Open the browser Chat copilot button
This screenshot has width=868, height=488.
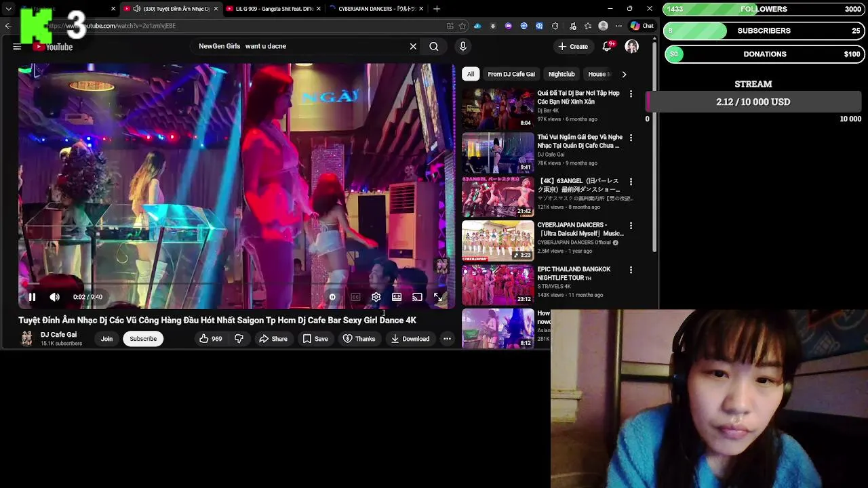click(x=642, y=26)
